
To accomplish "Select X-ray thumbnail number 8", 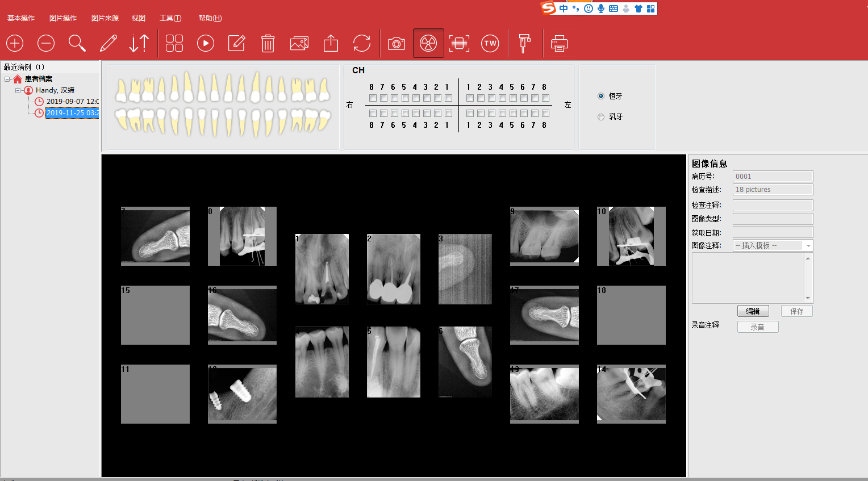I will 242,236.
